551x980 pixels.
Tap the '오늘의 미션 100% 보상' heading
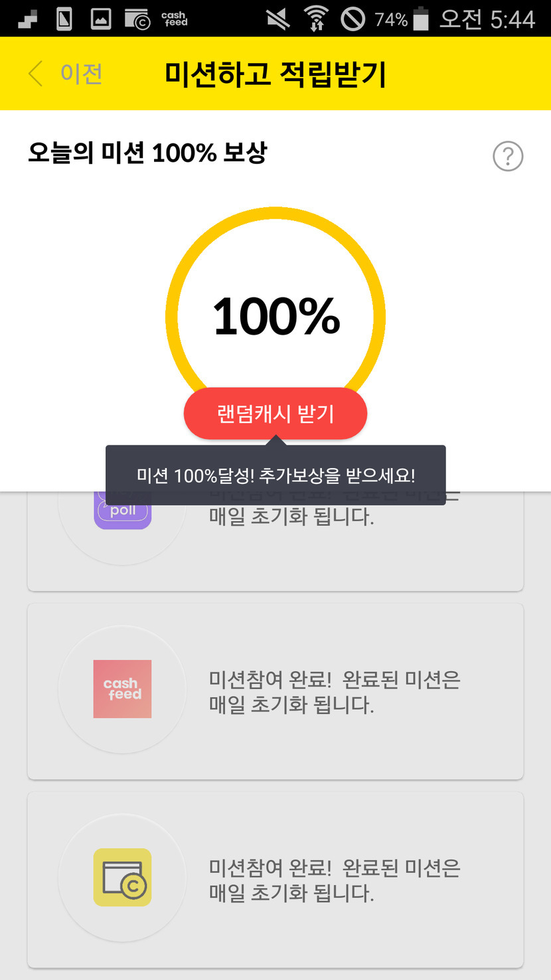point(147,153)
